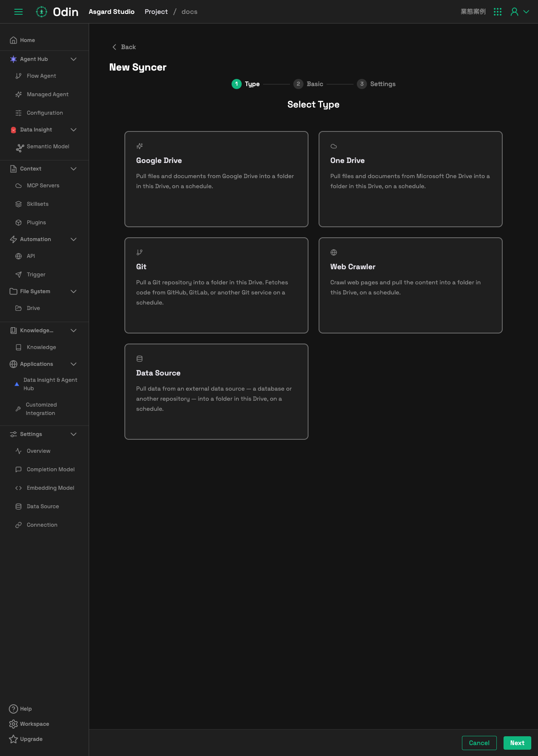Click the Odin logo icon
Screen dimensions: 538x756
point(42,12)
